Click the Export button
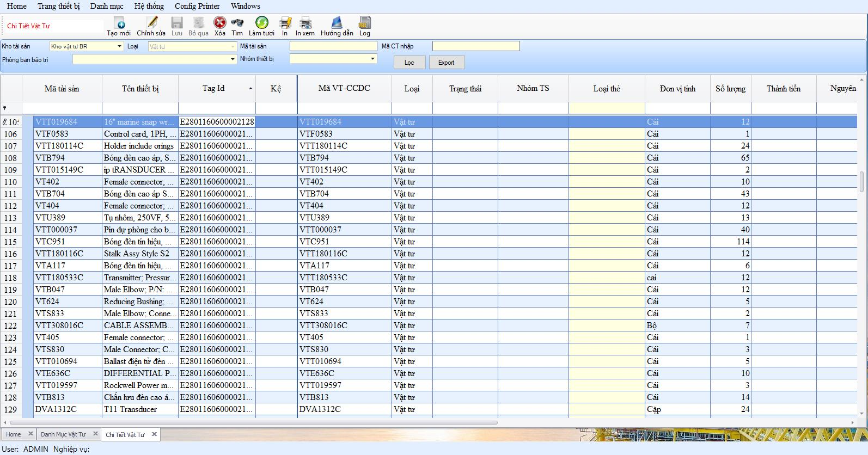 446,63
